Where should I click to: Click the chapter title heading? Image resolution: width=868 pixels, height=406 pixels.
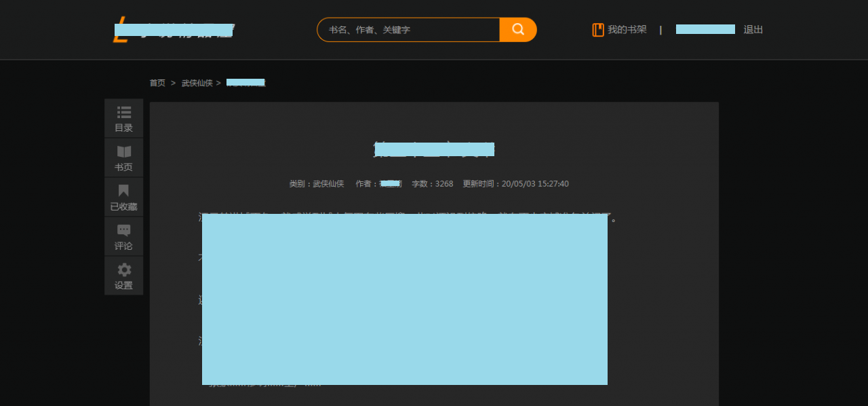point(434,149)
